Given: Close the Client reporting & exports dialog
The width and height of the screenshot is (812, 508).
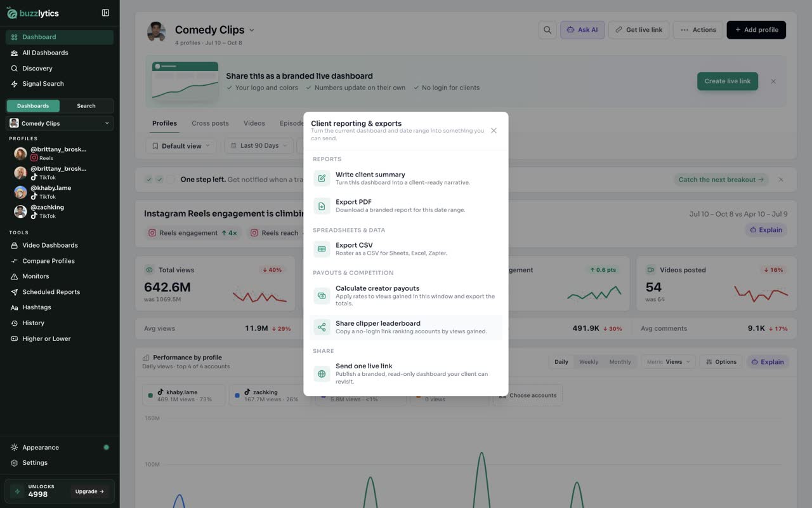Looking at the screenshot, I should tap(494, 131).
